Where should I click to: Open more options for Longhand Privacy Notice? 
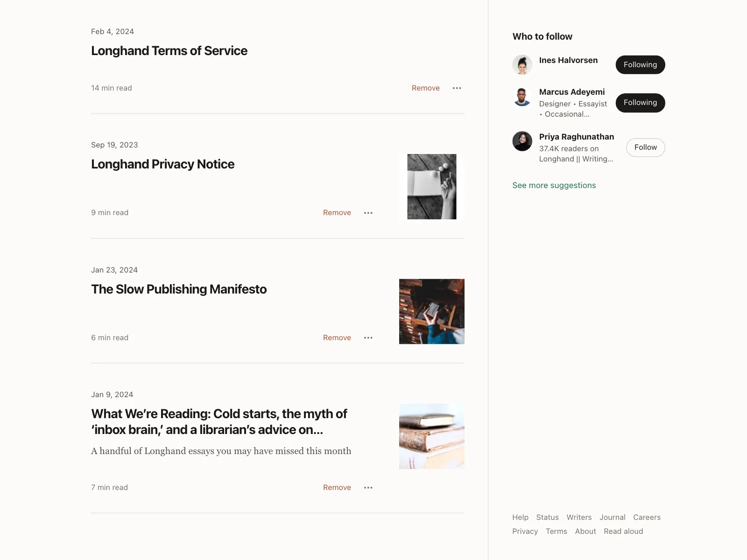tap(368, 213)
